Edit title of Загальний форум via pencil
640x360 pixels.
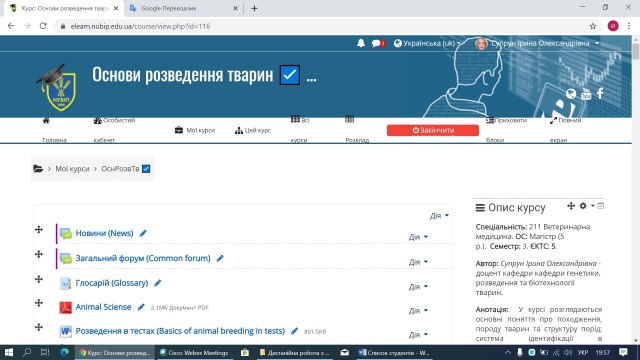point(220,258)
